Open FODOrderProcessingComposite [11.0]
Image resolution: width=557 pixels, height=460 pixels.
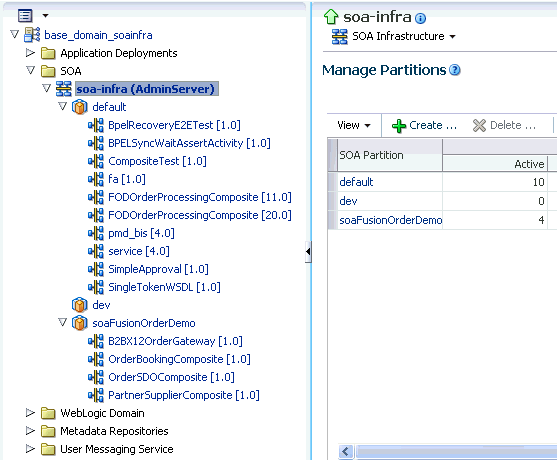tap(200, 197)
